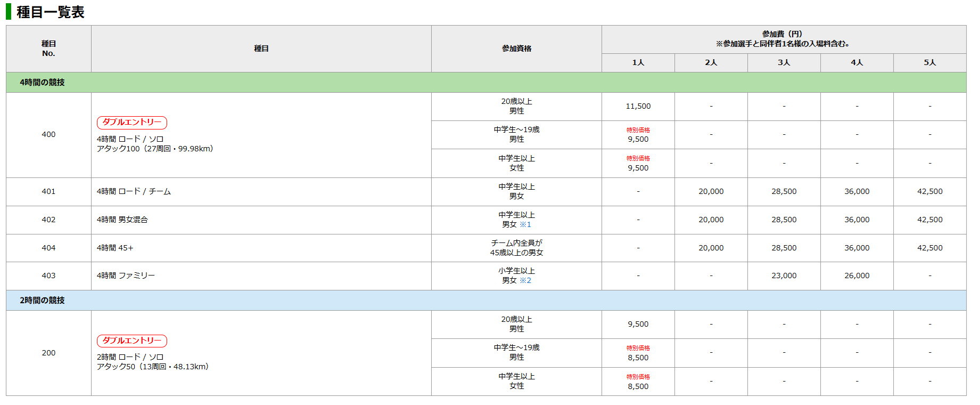The width and height of the screenshot is (980, 405).
Task: Click the 23,000 fee in Family row
Action: pos(784,276)
